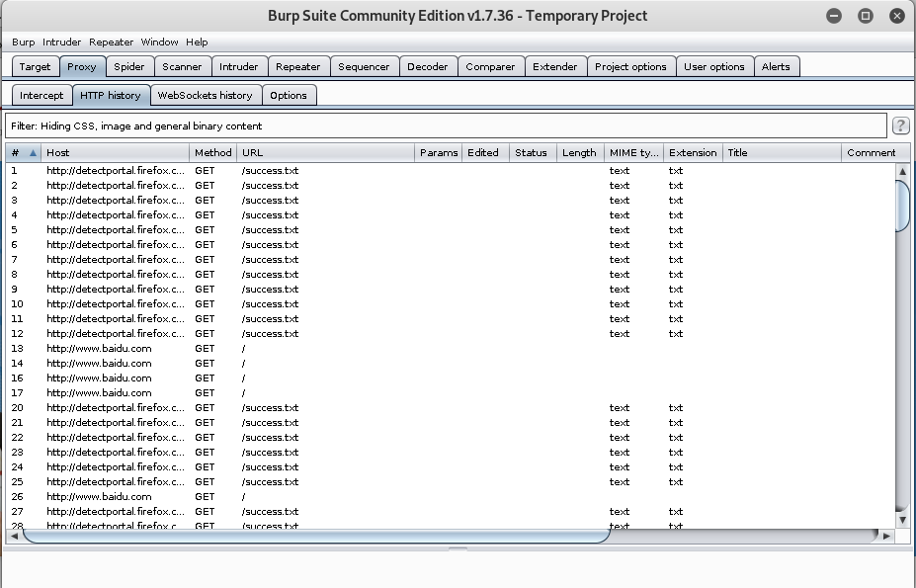The width and height of the screenshot is (916, 588).
Task: Open the Help menu
Action: tap(197, 42)
